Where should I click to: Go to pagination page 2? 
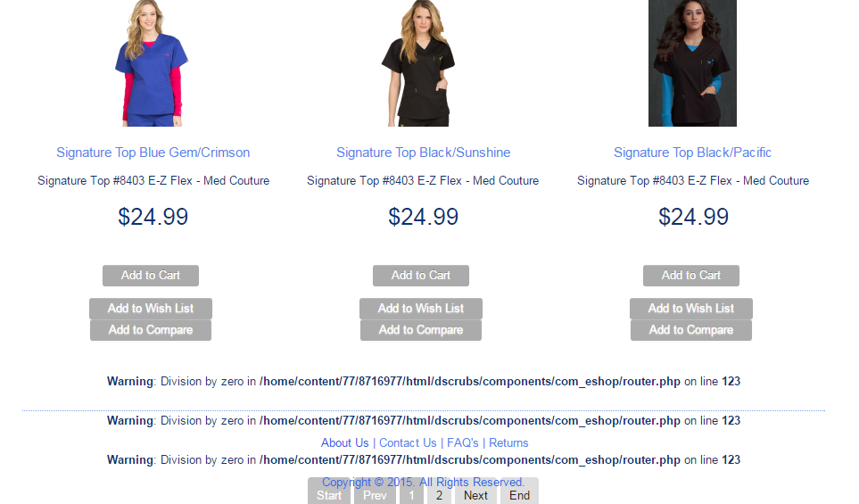(439, 495)
